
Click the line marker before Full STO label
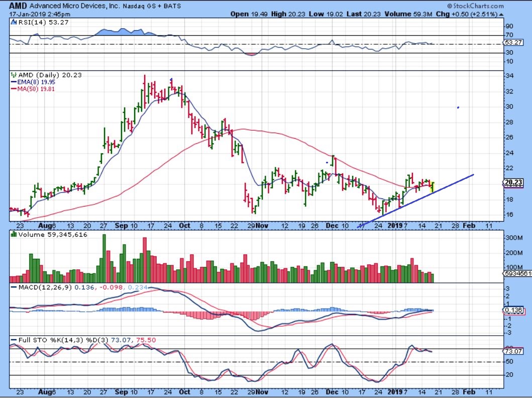click(14, 340)
